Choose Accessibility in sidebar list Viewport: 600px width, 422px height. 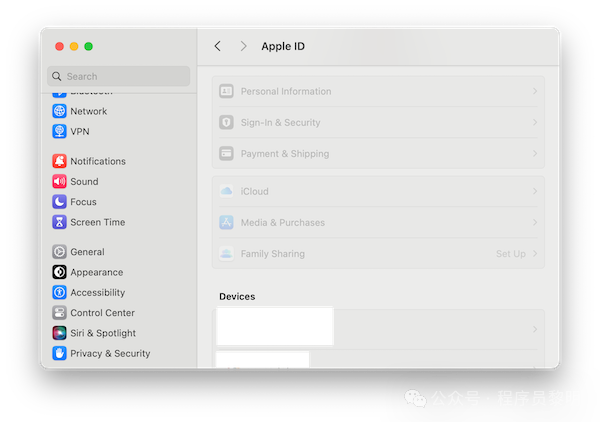[98, 293]
